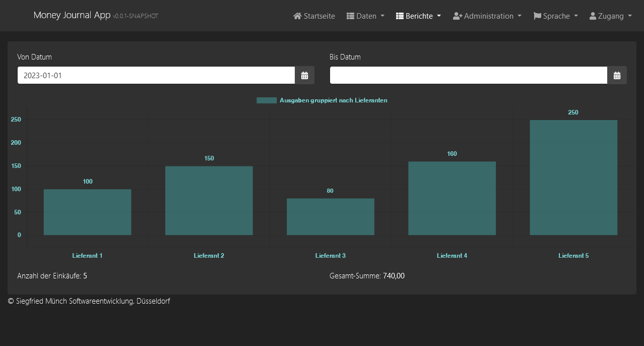Open the Bis Datum calendar picker
This screenshot has height=346, width=644.
point(617,76)
